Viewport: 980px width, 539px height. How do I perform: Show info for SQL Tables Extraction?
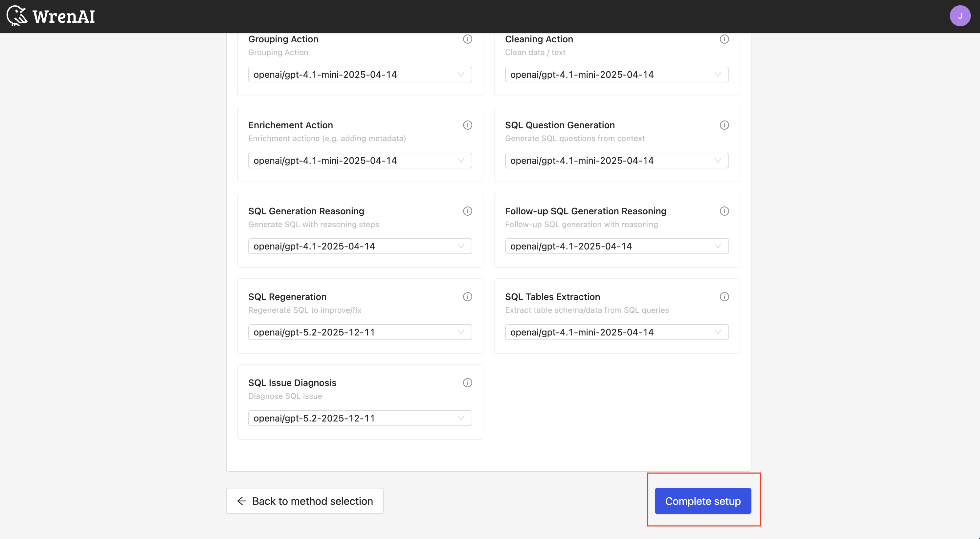click(x=724, y=297)
